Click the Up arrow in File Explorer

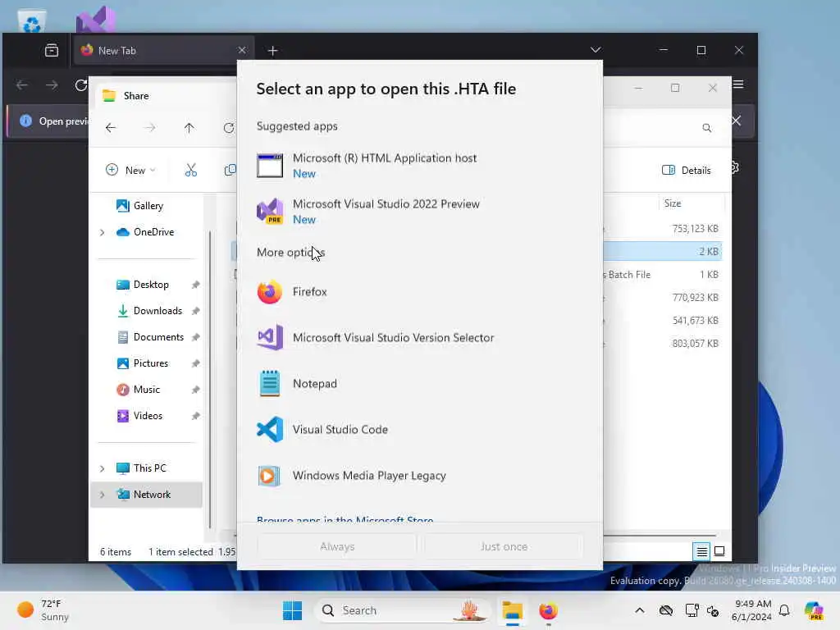tap(189, 128)
